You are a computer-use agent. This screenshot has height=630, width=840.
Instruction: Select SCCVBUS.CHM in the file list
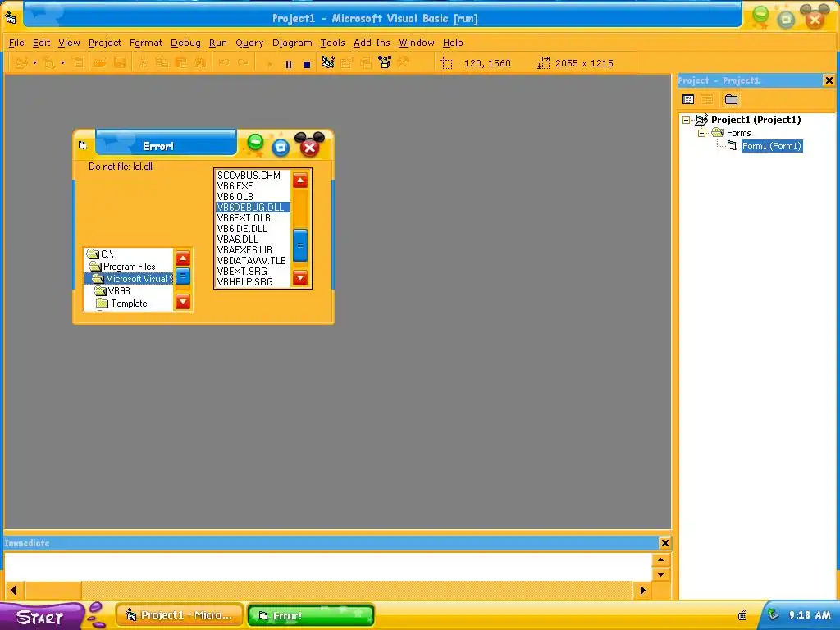pyautogui.click(x=253, y=176)
